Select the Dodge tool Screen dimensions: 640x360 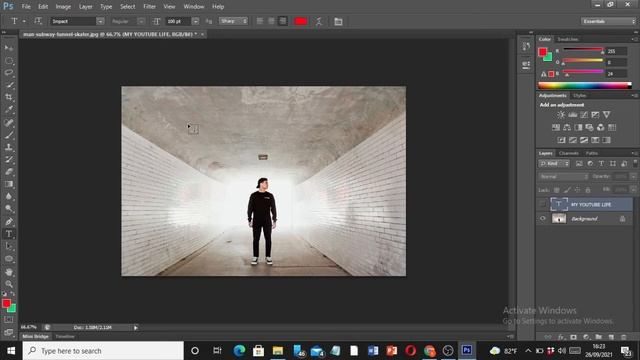[x=9, y=209]
